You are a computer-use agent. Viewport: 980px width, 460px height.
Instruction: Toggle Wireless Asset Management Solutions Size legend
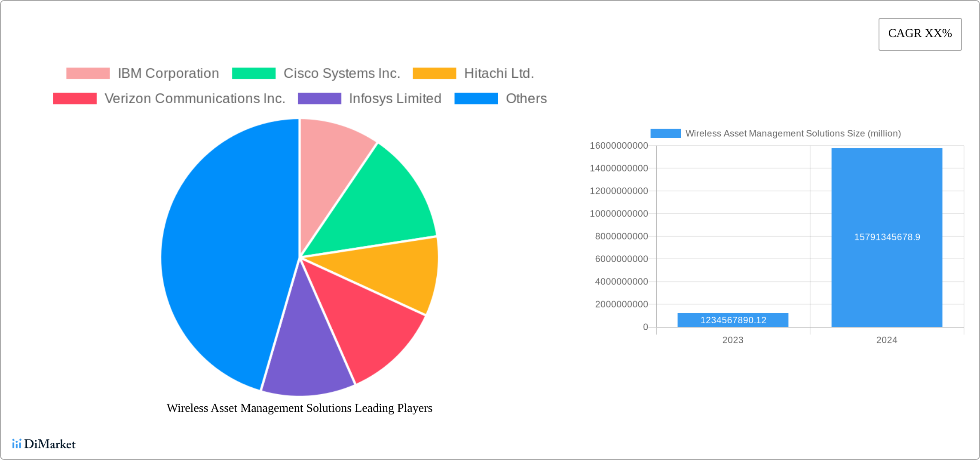665,133
